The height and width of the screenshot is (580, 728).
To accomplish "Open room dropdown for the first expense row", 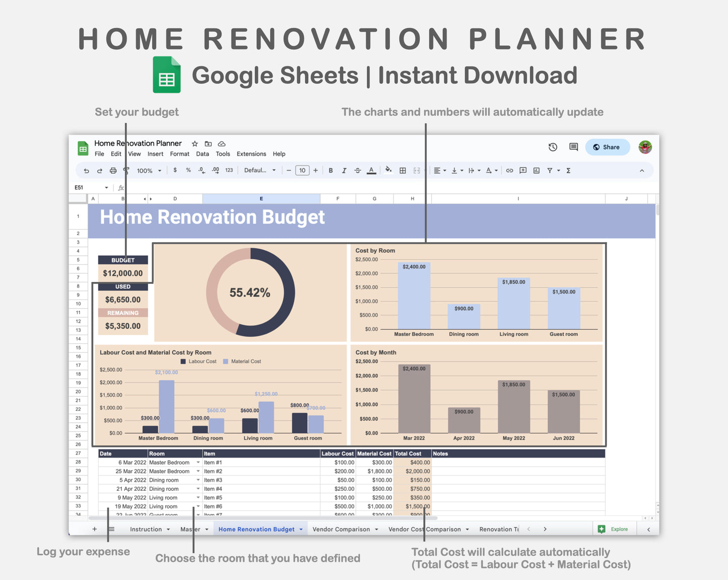I will [x=198, y=462].
